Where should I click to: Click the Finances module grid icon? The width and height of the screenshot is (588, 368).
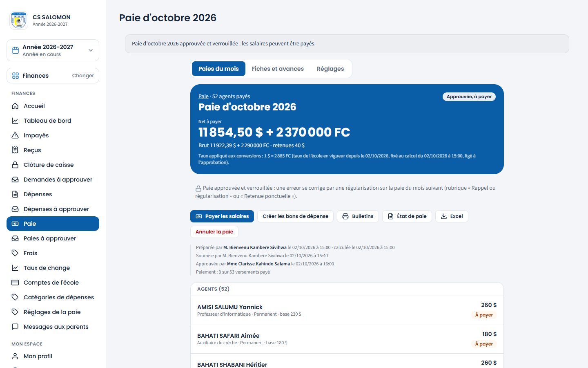[16, 76]
